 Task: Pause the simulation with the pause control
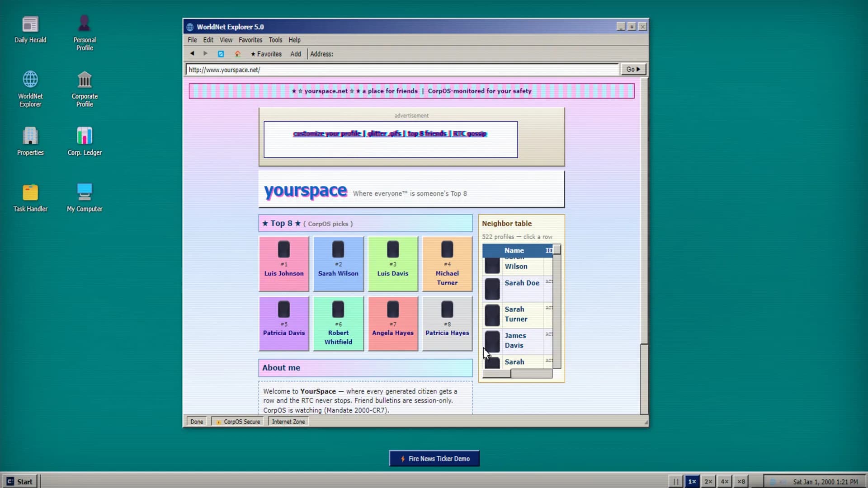[676, 482]
